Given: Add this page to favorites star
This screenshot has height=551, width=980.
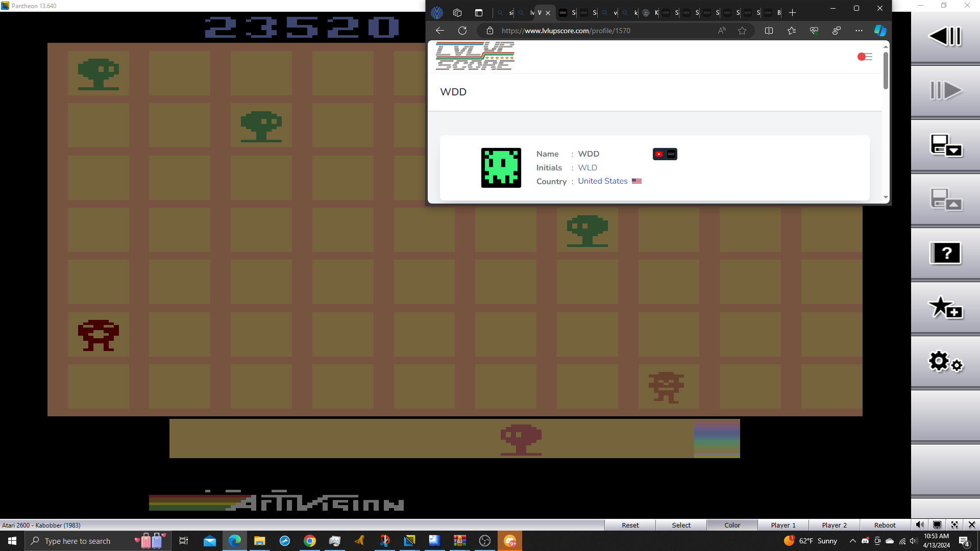Looking at the screenshot, I should (742, 31).
